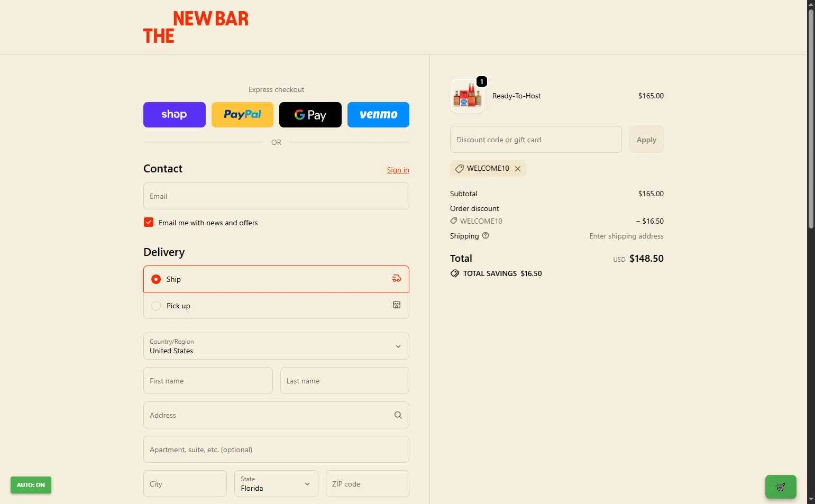Click the tag icon beside Order discount WELCOME10

[454, 221]
